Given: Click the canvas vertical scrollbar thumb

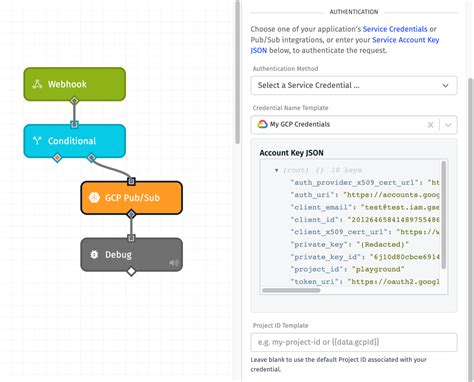Looking at the screenshot, I should click(x=237, y=72).
